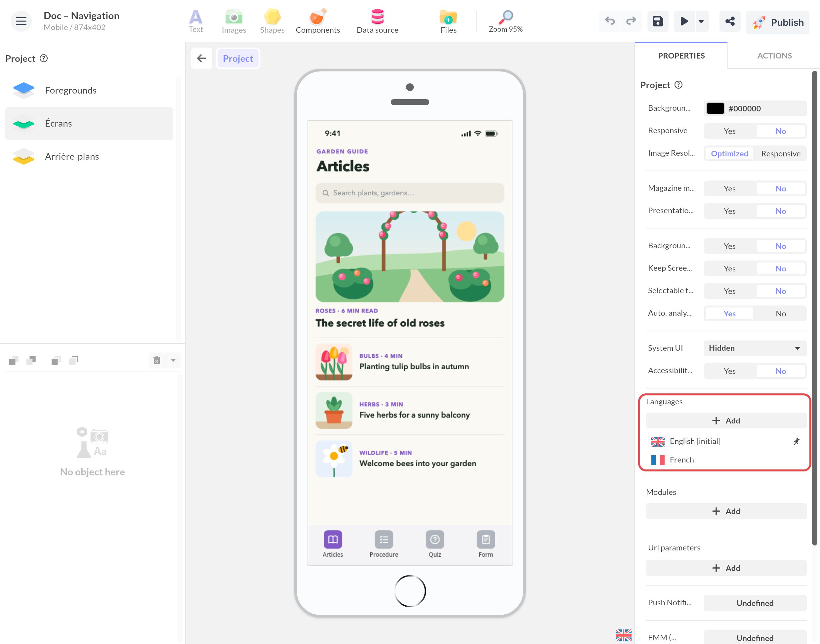Open the Files manager
The width and height of the screenshot is (820, 644).
tap(448, 21)
